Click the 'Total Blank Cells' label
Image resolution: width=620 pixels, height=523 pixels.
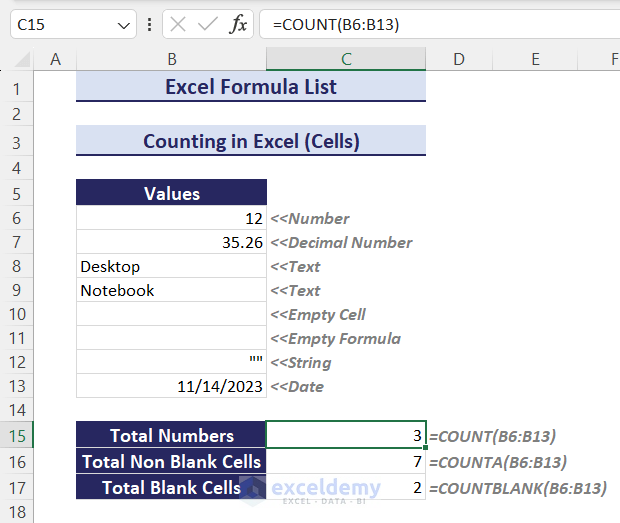[x=171, y=487]
